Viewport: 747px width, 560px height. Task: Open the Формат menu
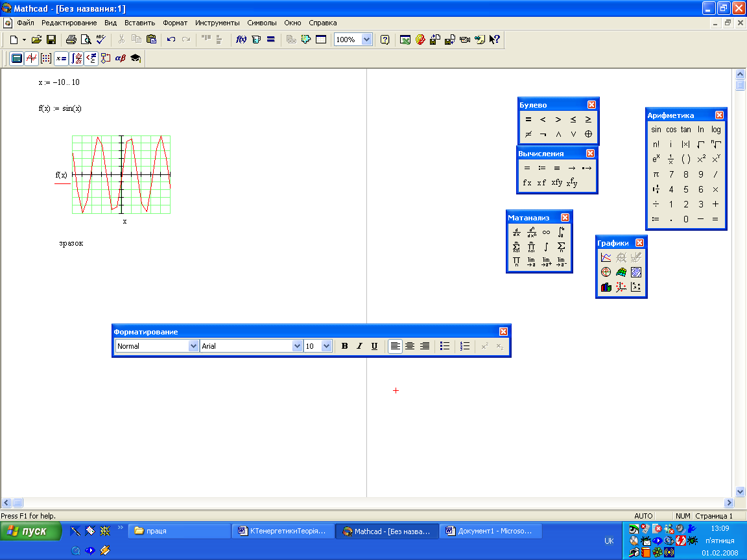(175, 23)
